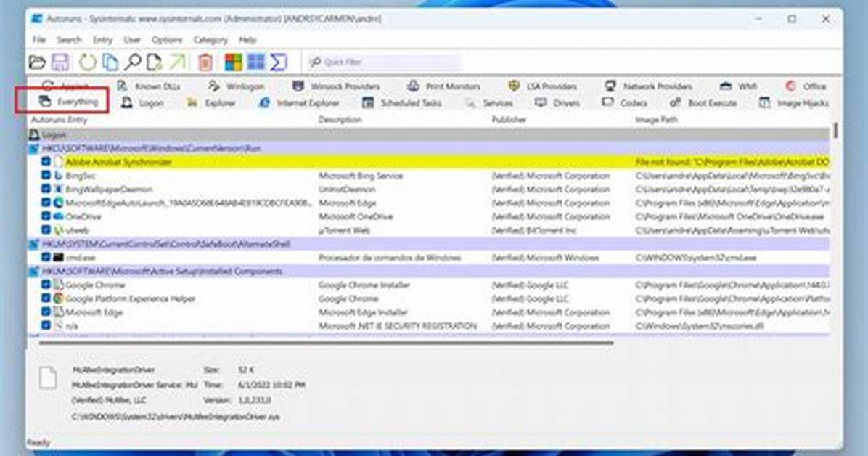868x456 pixels.
Task: Uncheck the cmd.exe entry checkbox
Action: point(46,257)
